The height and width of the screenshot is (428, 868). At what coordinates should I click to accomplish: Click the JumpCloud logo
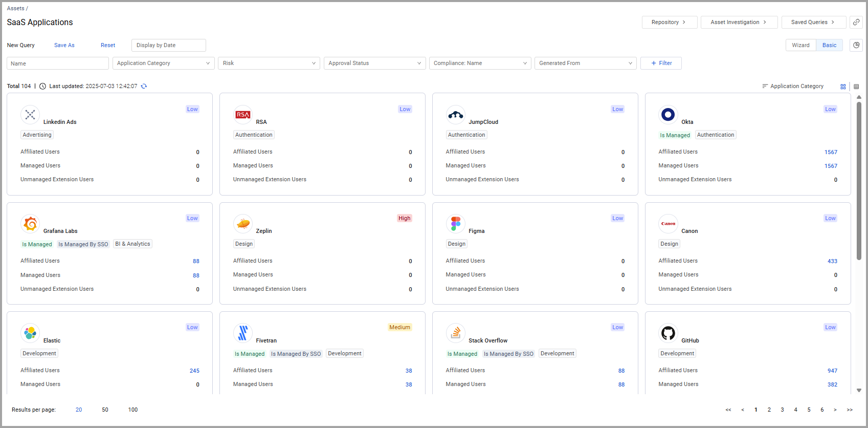(455, 115)
